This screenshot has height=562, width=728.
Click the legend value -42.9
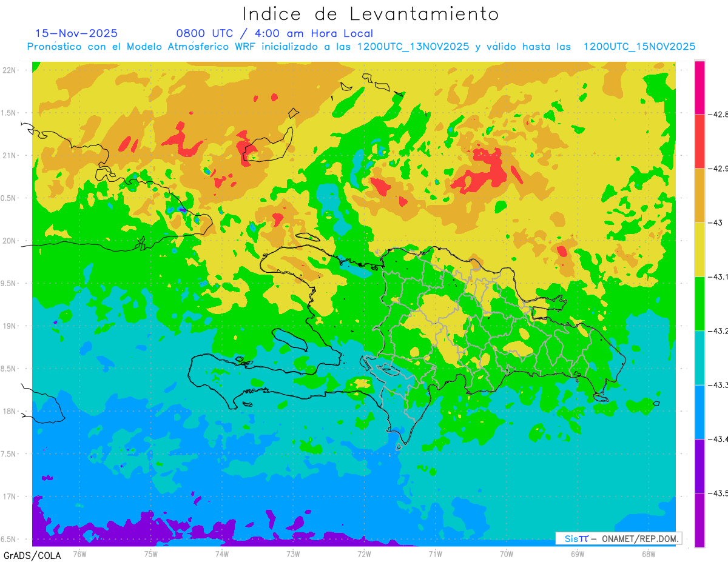(x=718, y=169)
